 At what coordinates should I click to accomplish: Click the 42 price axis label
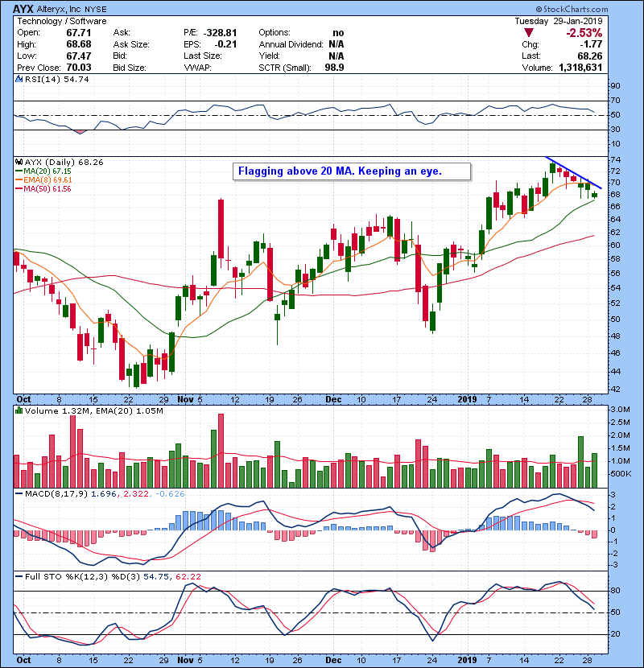click(616, 390)
